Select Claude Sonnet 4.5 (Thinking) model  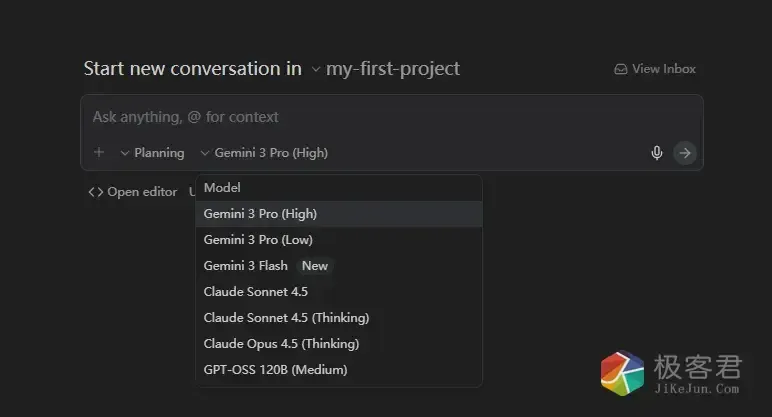point(286,318)
